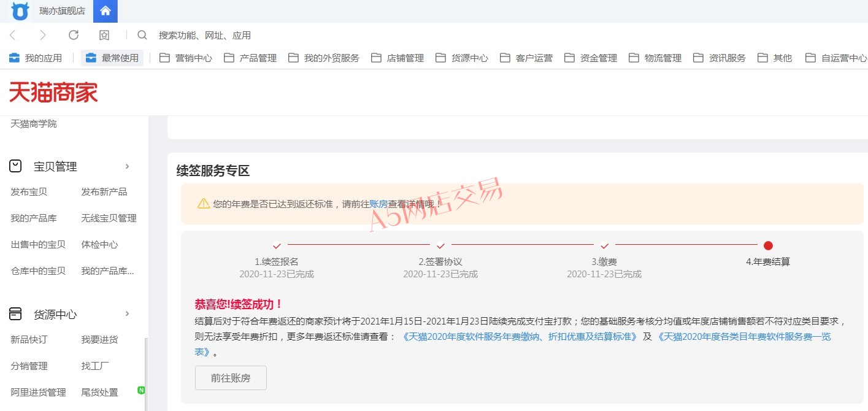This screenshot has width=868, height=411.
Task: Click the search magnifier icon
Action: (142, 35)
